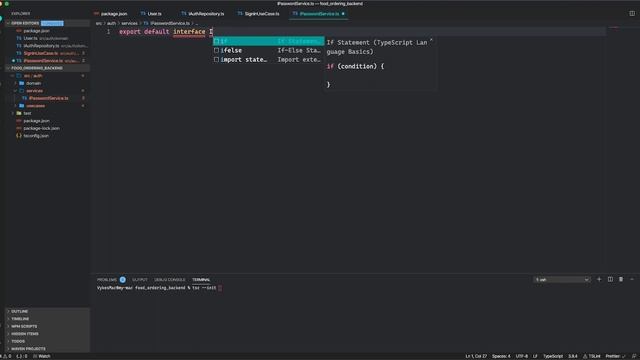This screenshot has height=360, width=640.
Task: Select the 'if' snippet suggestion
Action: 269,41
